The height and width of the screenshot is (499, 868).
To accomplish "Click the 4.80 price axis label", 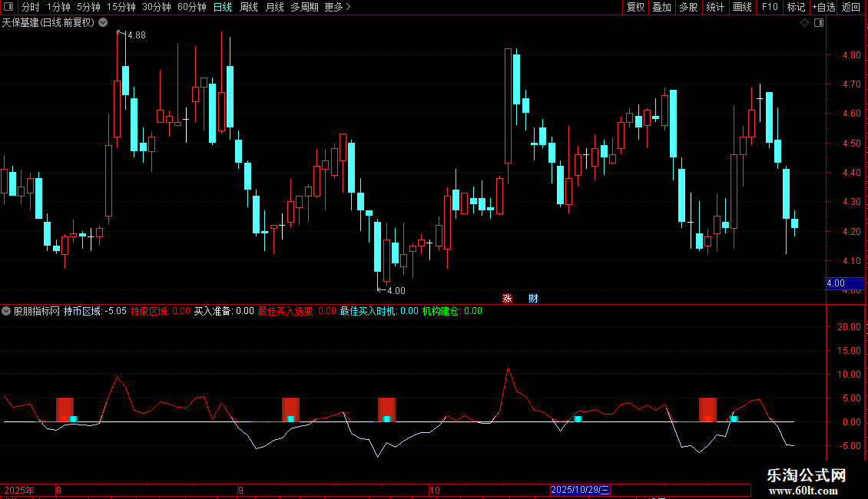I will (851, 55).
